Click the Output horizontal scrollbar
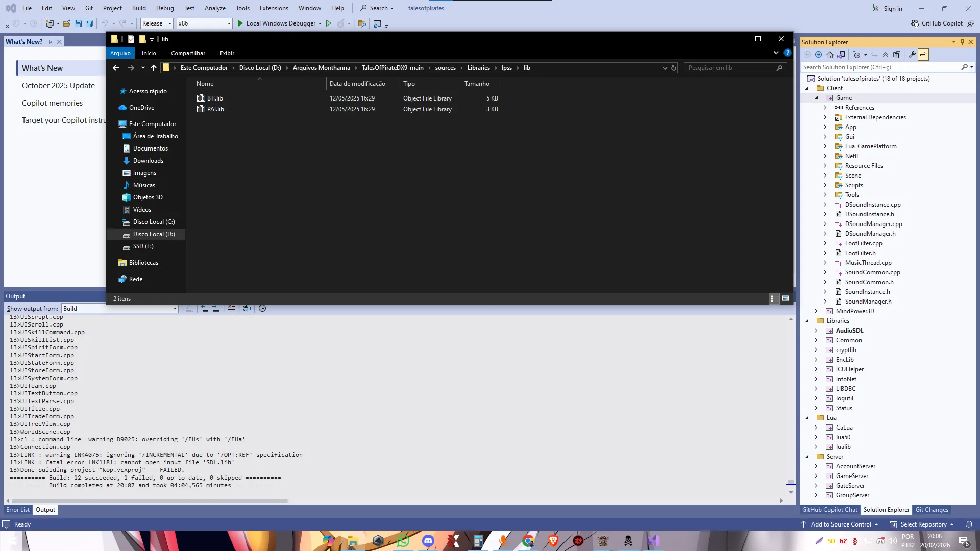Viewport: 980px width, 551px height. pos(150,501)
